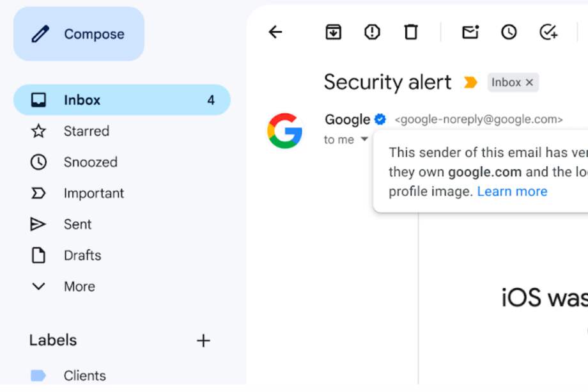The width and height of the screenshot is (588, 392).
Task: Archive the Security alert email
Action: [x=332, y=31]
